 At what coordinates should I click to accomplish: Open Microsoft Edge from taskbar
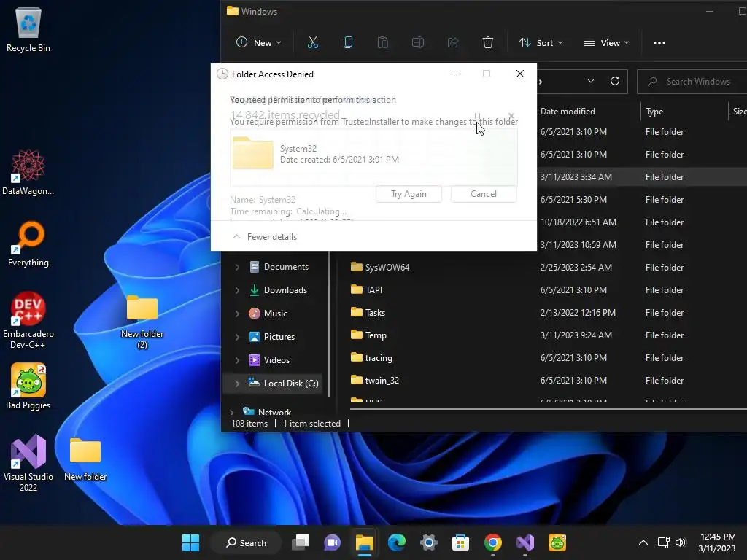coord(396,542)
